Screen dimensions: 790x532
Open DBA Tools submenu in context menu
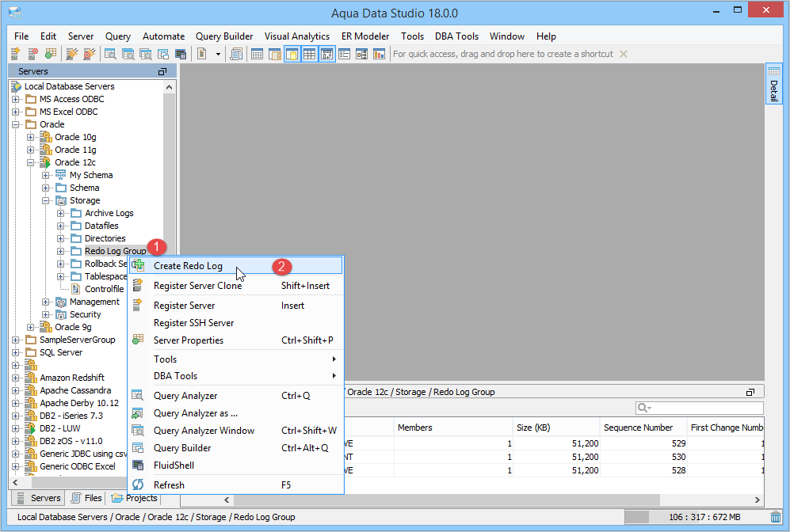[x=236, y=376]
